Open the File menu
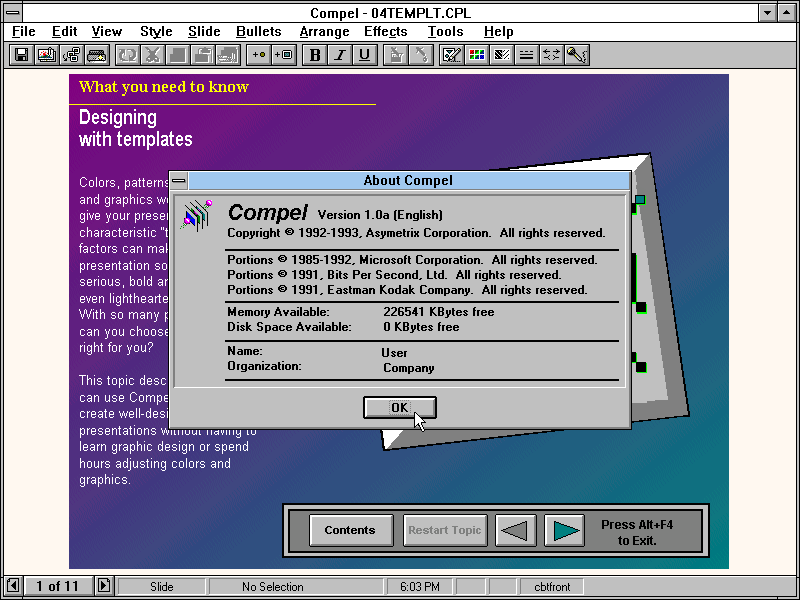Viewport: 800px width, 600px height. [x=23, y=32]
